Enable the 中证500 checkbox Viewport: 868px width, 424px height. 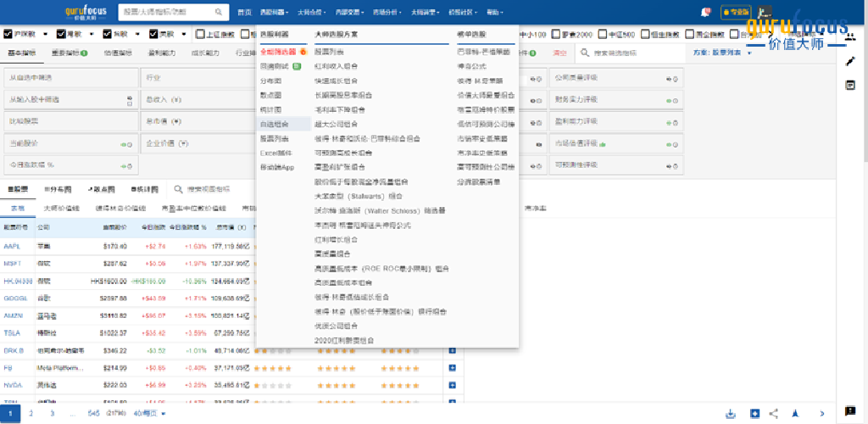tap(603, 34)
